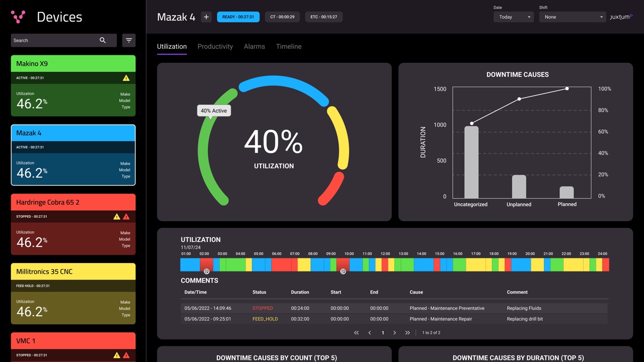
Task: Click the 00:24:00 duration value
Action: [300, 308]
